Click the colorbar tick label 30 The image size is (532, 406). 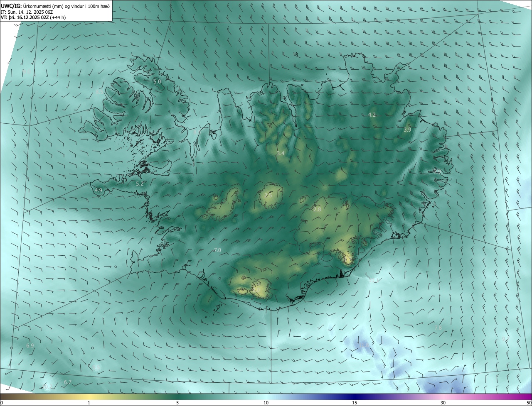[443, 403]
